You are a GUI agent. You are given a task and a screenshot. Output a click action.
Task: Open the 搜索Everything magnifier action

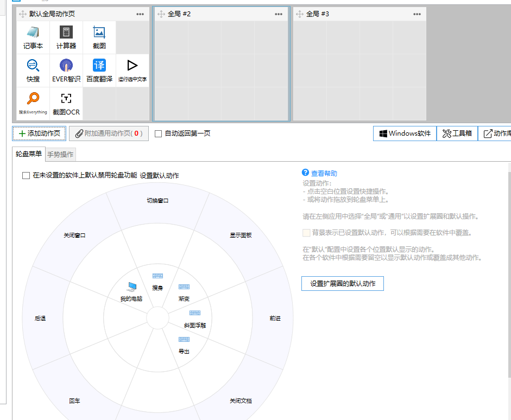click(33, 104)
